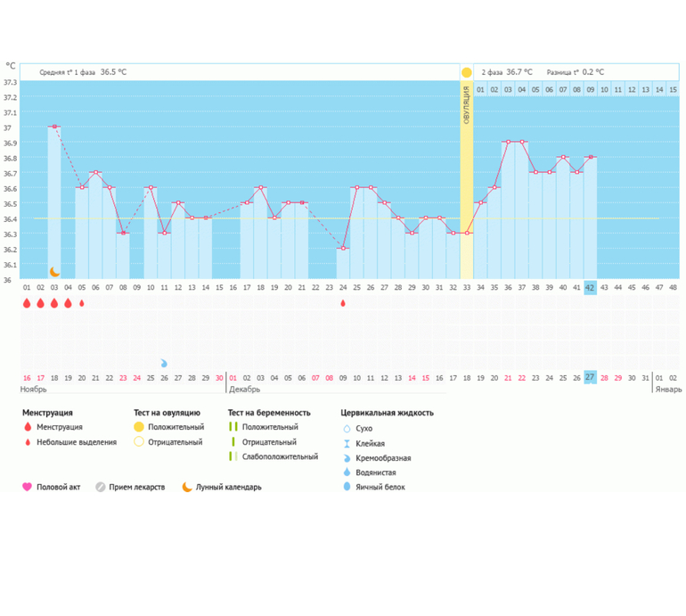Click the small discharge drop under cycle day 05

(x=82, y=304)
